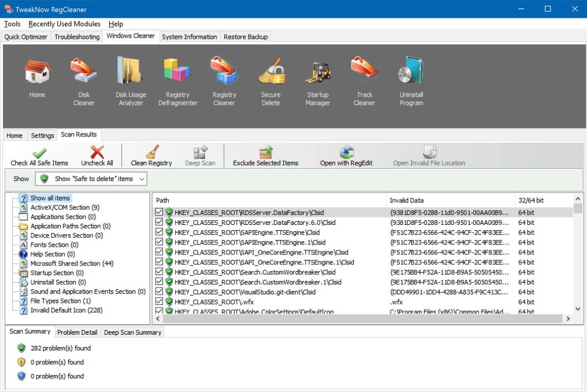Switch to the Settings sub-tab
Screen dimensions: 587x392
pyautogui.click(x=42, y=135)
